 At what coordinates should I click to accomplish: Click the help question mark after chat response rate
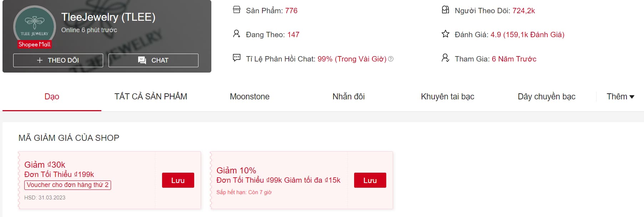[391, 59]
